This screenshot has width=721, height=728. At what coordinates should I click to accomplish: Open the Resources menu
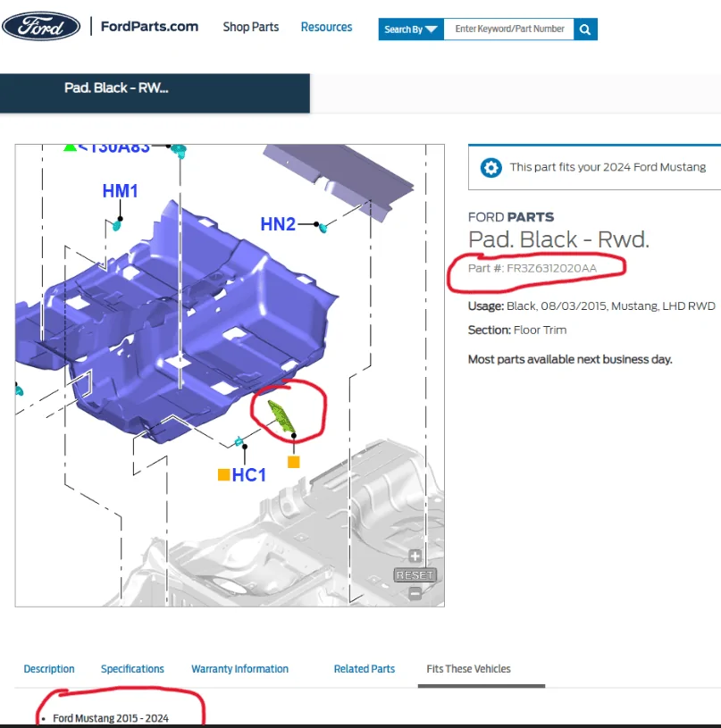(326, 27)
